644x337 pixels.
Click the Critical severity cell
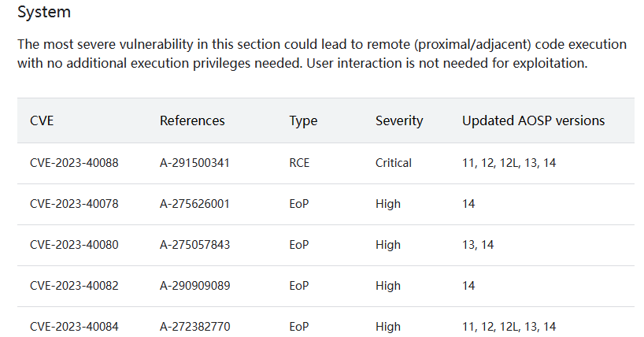[394, 163]
